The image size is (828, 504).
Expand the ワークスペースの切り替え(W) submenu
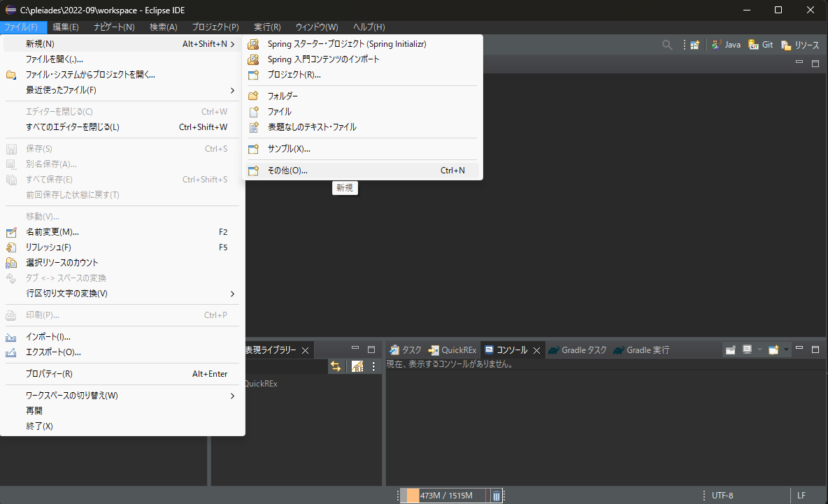coord(122,395)
